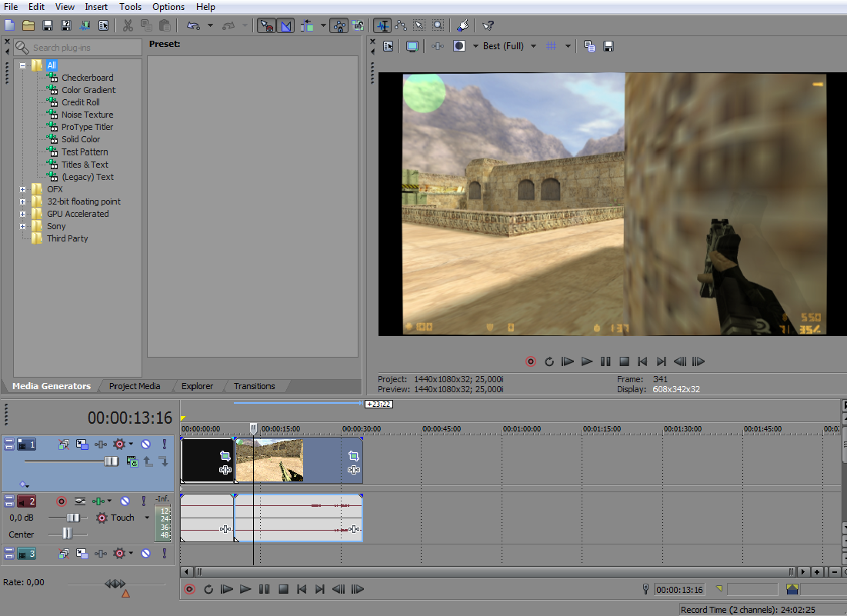Open Event Pan/Crop on the black clip
847x616 pixels.
(x=225, y=456)
